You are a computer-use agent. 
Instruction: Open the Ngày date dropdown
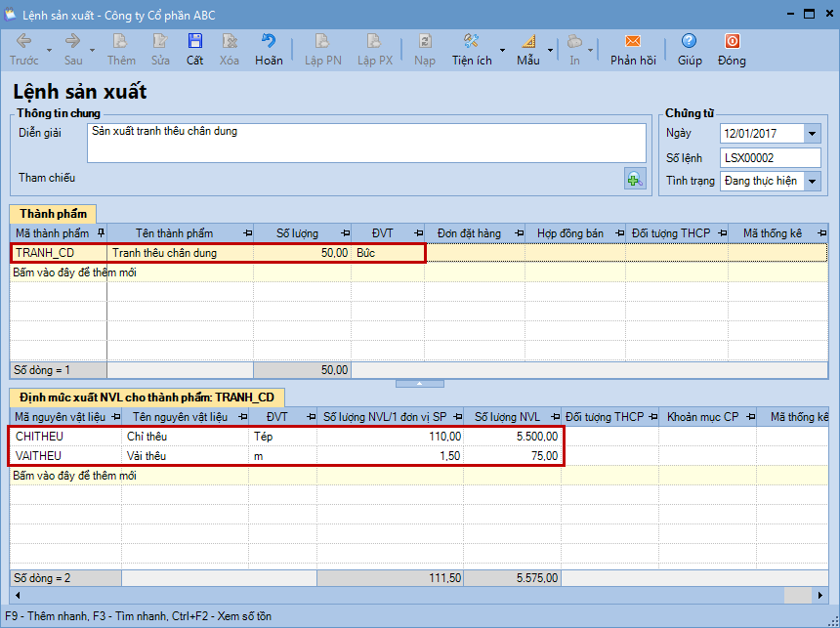click(812, 134)
